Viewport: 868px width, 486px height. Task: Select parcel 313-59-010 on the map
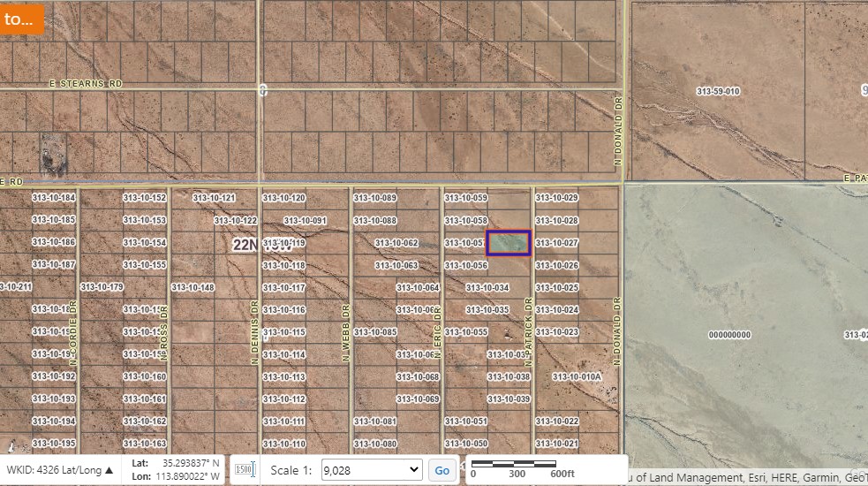tap(717, 92)
